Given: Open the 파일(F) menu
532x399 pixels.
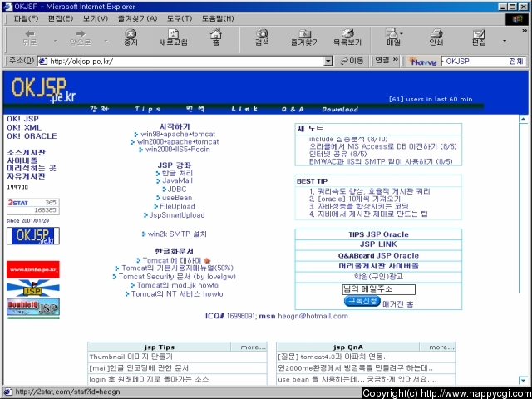Looking at the screenshot, I should (26, 18).
